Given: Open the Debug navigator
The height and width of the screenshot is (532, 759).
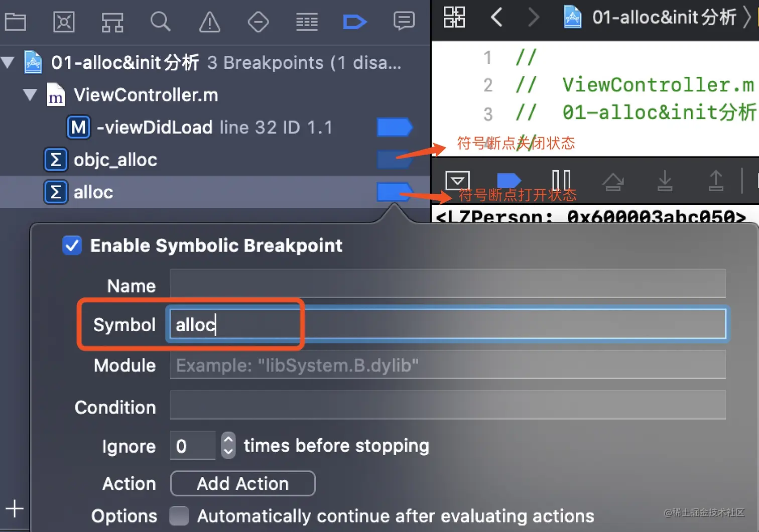Looking at the screenshot, I should tap(307, 22).
